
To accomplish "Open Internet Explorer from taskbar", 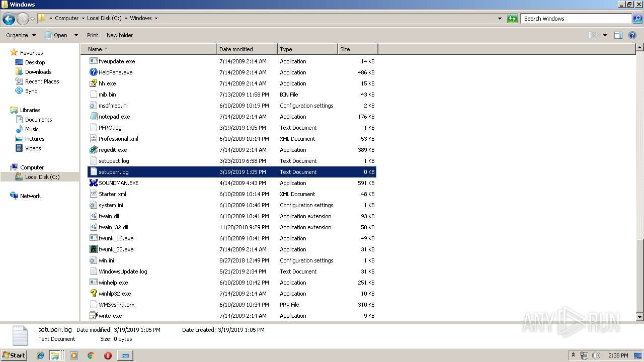I will pyautogui.click(x=40, y=355).
